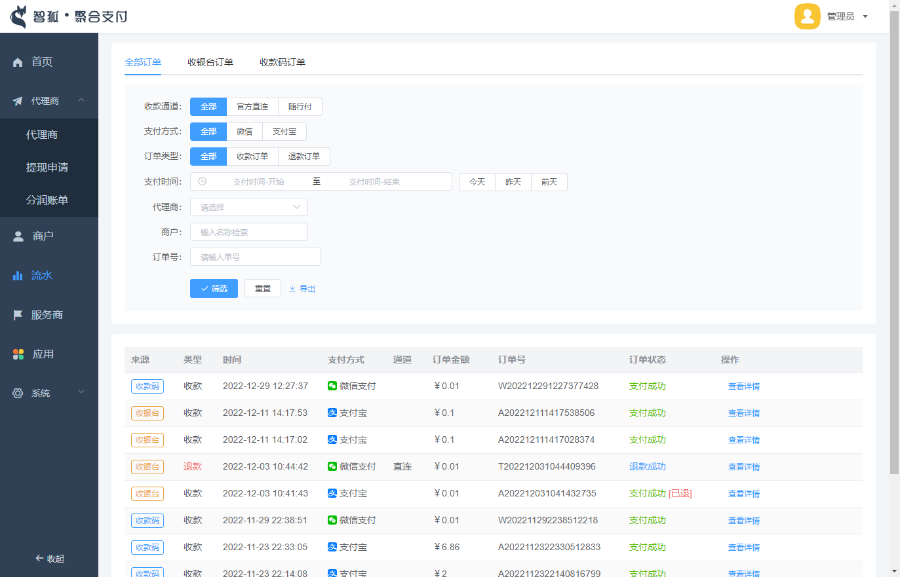
Task: Select 支付宝 payment method filter
Action: click(284, 131)
